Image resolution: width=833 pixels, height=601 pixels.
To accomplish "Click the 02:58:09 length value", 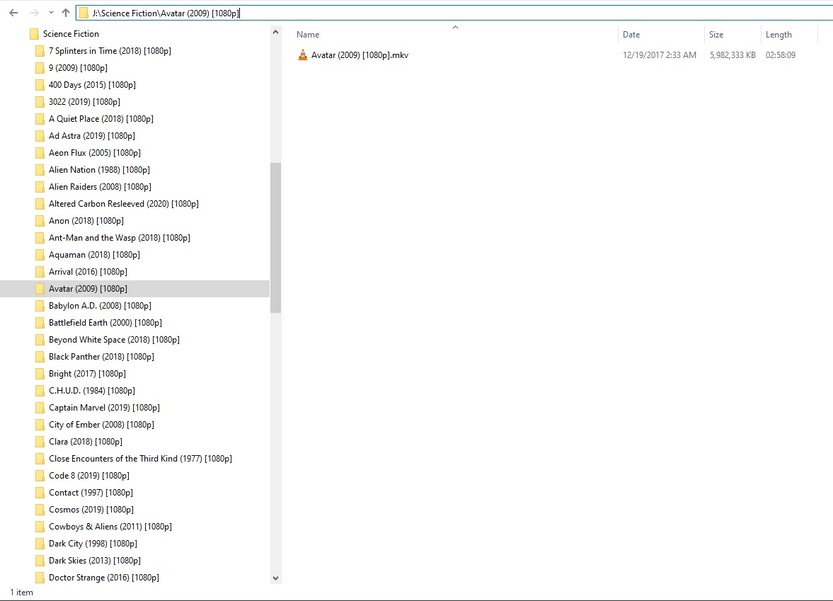I will pyautogui.click(x=780, y=55).
